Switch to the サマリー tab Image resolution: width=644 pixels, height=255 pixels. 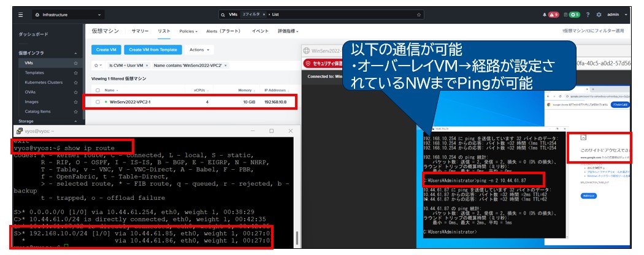140,31
